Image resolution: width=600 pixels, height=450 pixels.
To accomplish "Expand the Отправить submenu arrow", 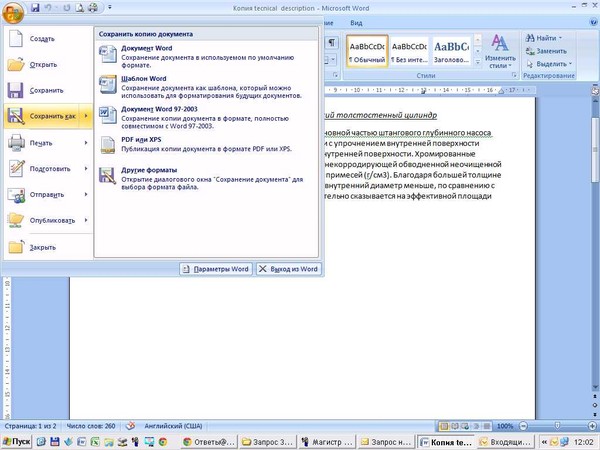I will tap(86, 195).
